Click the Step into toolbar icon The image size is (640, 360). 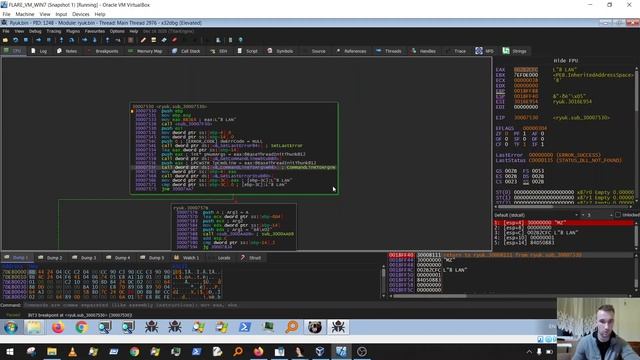(x=61, y=40)
